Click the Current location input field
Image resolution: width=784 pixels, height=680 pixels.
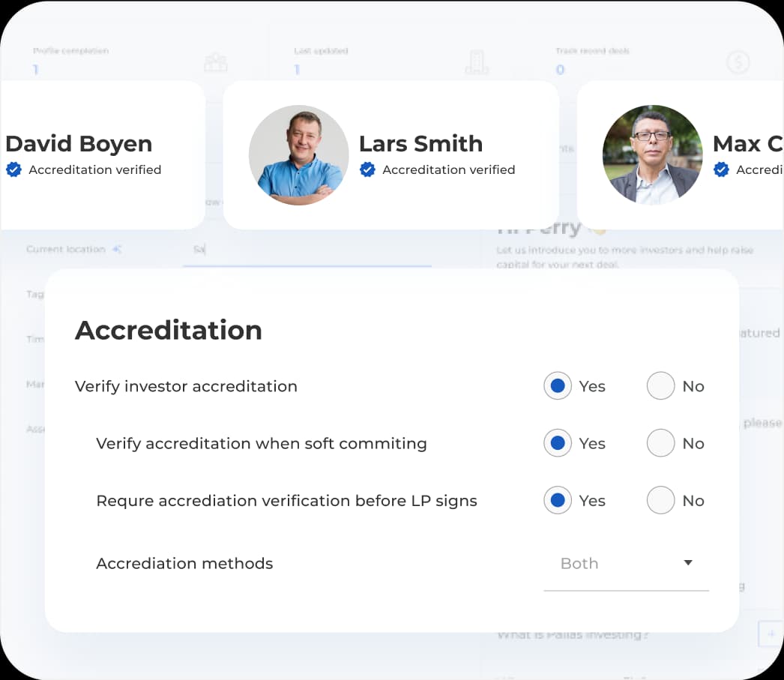tap(307, 250)
